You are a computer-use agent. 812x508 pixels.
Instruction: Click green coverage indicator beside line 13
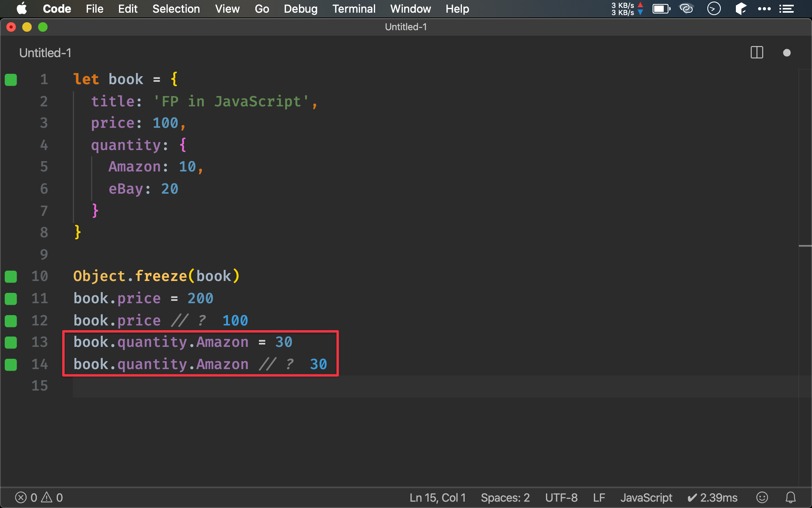(x=11, y=342)
